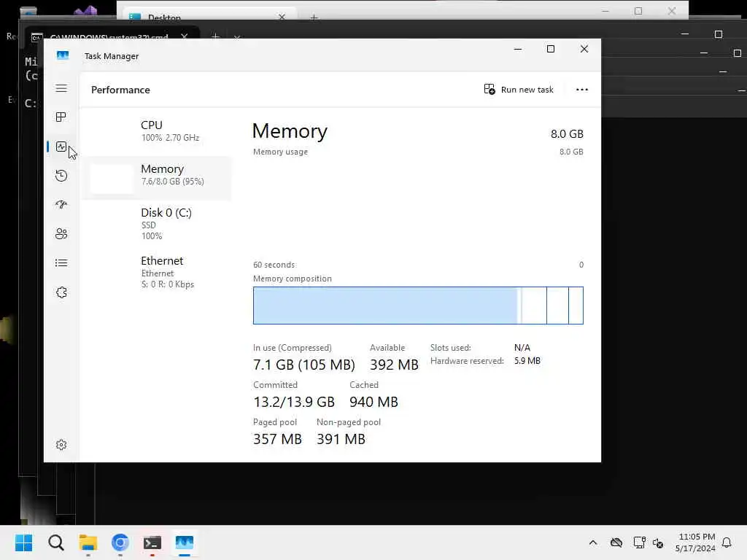Click the network tray icon
The width and height of the screenshot is (747, 560).
point(639,542)
